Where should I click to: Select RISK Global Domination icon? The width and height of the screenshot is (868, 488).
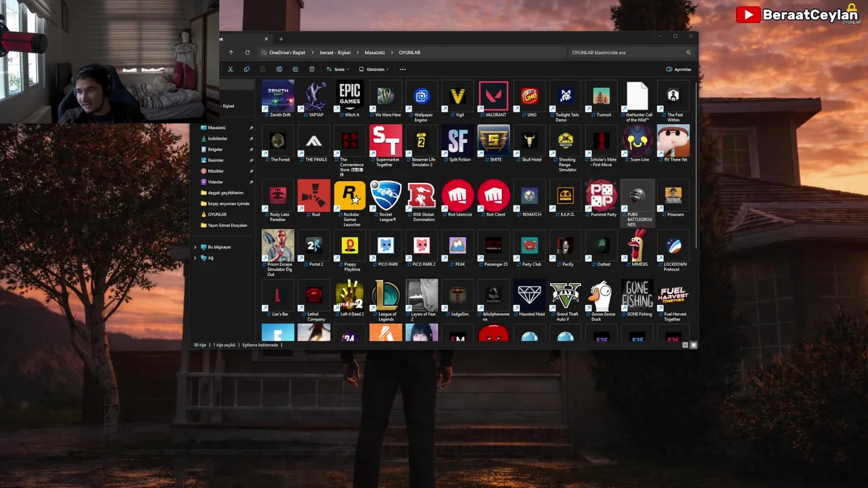[x=422, y=196]
